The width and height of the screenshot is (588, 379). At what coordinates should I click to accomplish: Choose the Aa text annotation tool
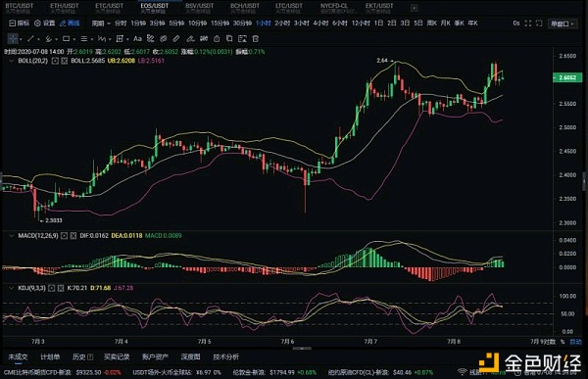click(x=137, y=38)
